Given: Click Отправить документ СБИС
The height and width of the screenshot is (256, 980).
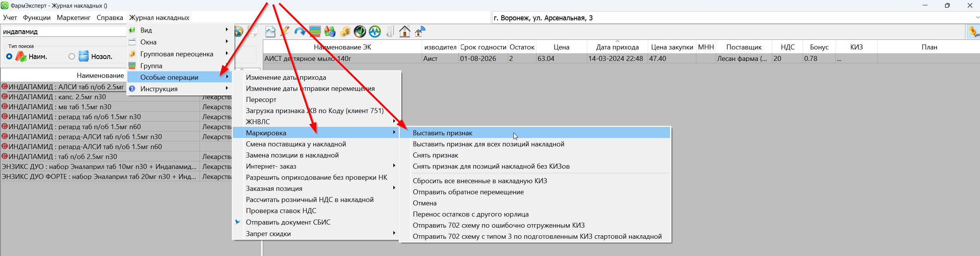Looking at the screenshot, I should pyautogui.click(x=288, y=222).
